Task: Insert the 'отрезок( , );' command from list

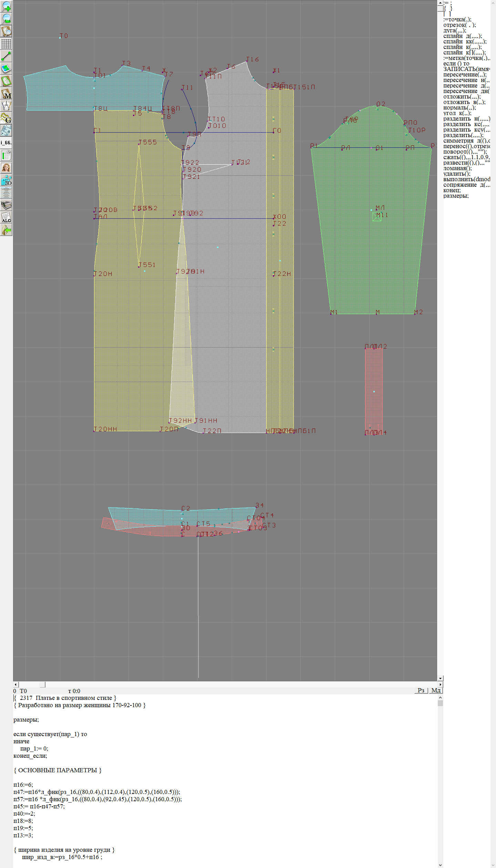Action: (x=459, y=25)
